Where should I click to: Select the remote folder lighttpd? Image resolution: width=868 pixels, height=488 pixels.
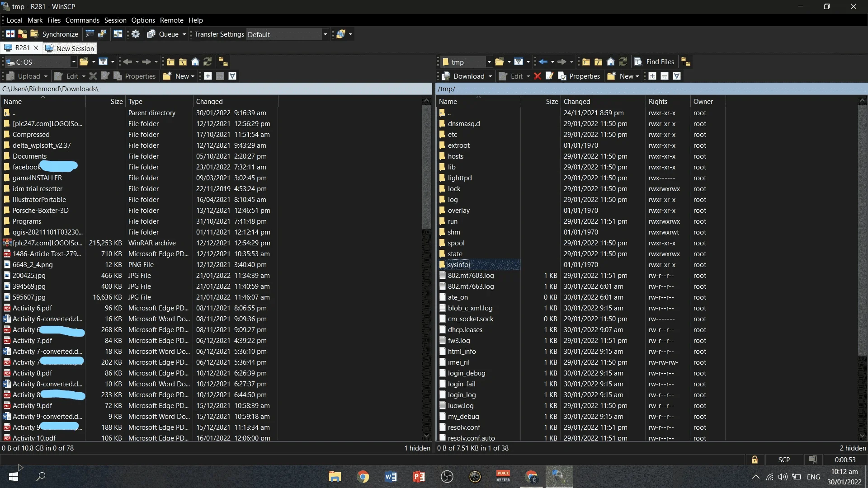coord(459,178)
